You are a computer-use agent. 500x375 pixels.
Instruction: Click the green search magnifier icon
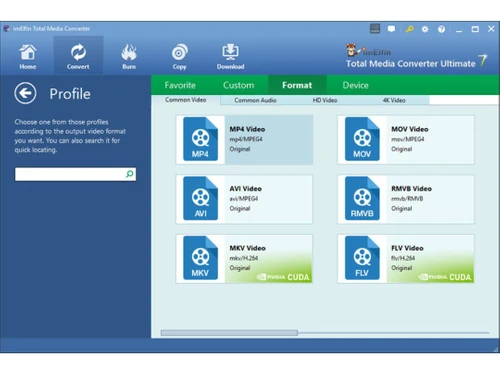point(129,174)
